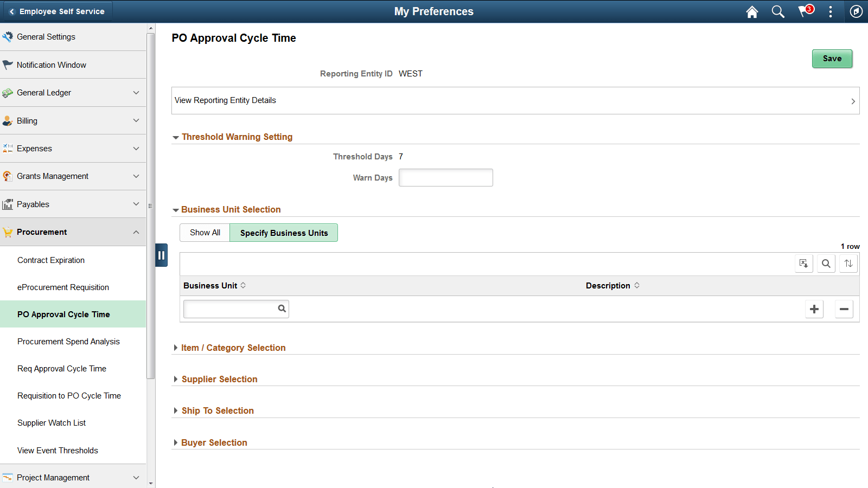
Task: Add a row with the plus icon
Action: 814,309
